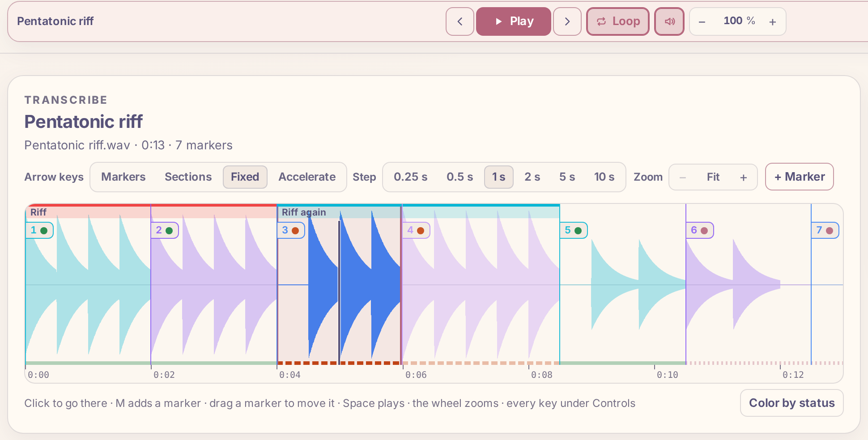Set arrow keys mode to Sections
Image resolution: width=868 pixels, height=440 pixels.
click(x=188, y=177)
